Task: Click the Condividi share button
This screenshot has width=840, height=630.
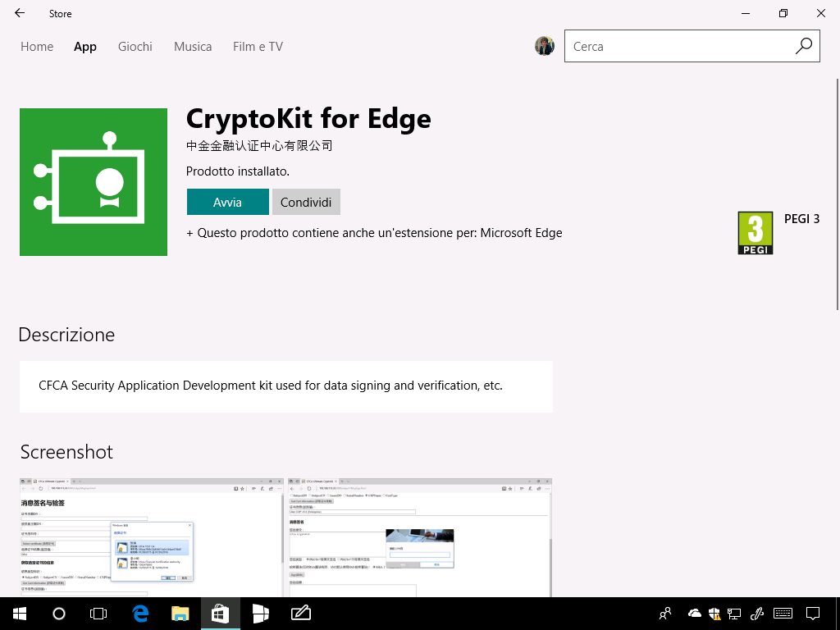Action: (x=306, y=202)
